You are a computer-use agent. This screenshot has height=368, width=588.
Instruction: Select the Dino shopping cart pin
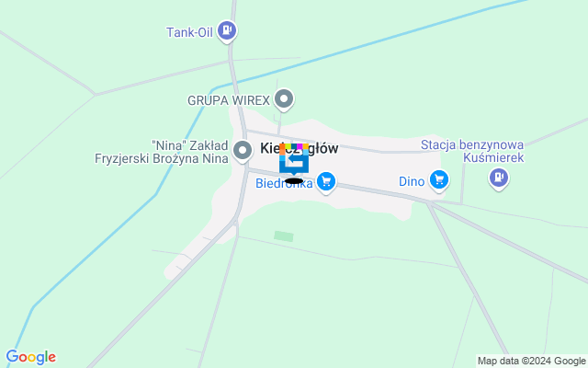click(439, 180)
